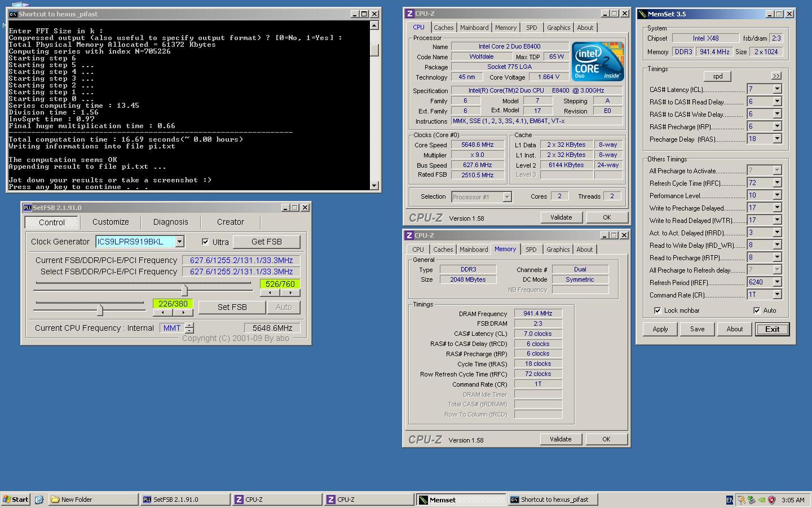Open the Internet Explorer quick launch icon
812x508 pixels.
click(x=39, y=500)
